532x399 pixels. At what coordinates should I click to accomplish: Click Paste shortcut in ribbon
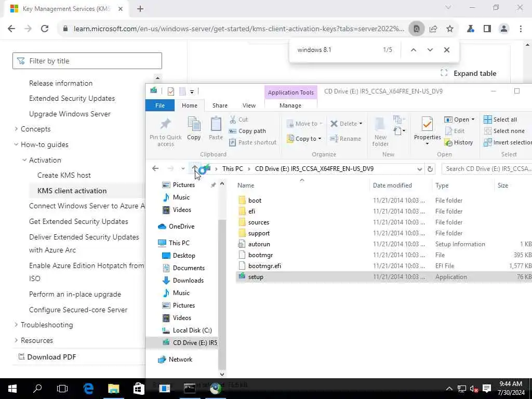click(253, 142)
